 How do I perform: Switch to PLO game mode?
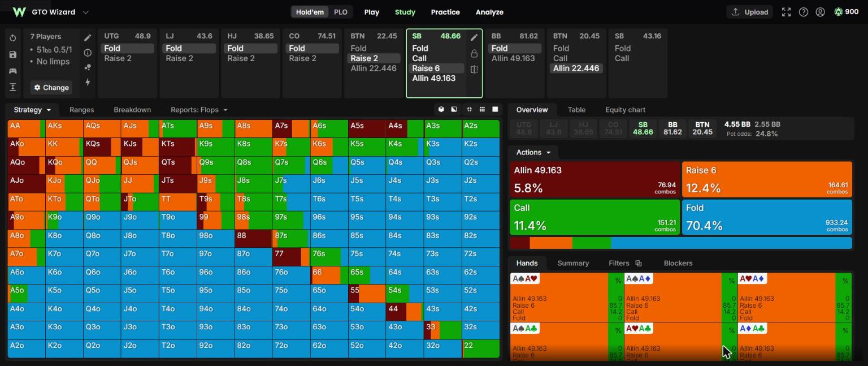(341, 12)
